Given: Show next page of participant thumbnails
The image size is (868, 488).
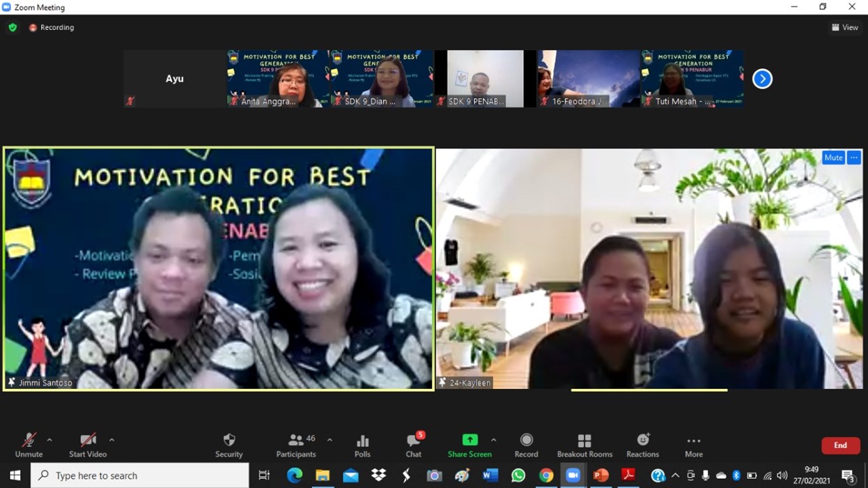Looking at the screenshot, I should click(x=762, y=79).
